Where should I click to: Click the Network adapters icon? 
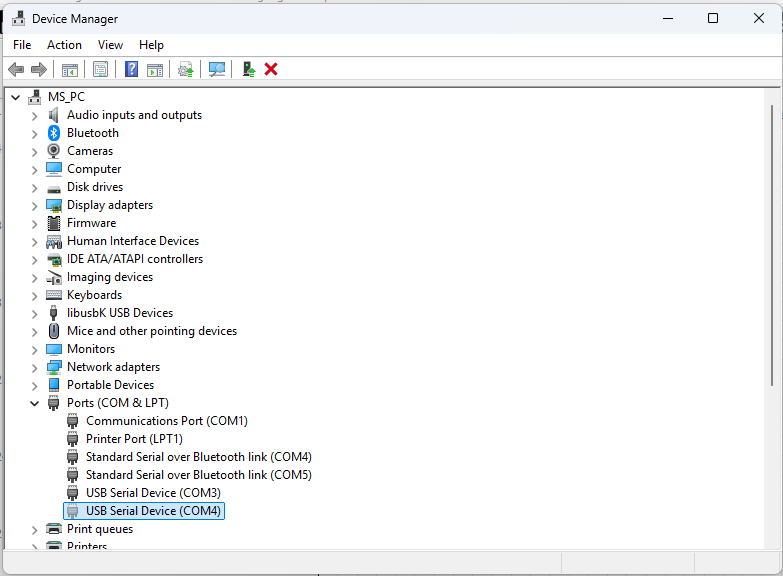pyautogui.click(x=54, y=367)
